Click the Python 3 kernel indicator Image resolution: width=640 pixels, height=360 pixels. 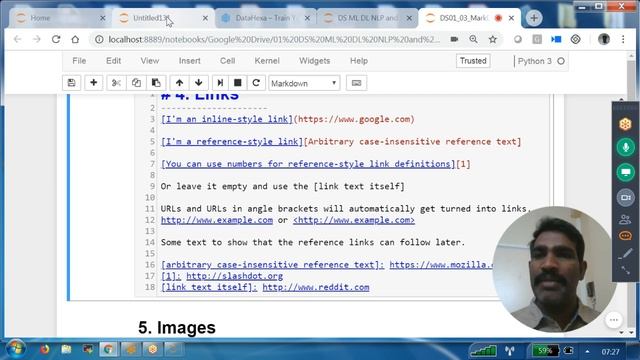(x=541, y=61)
